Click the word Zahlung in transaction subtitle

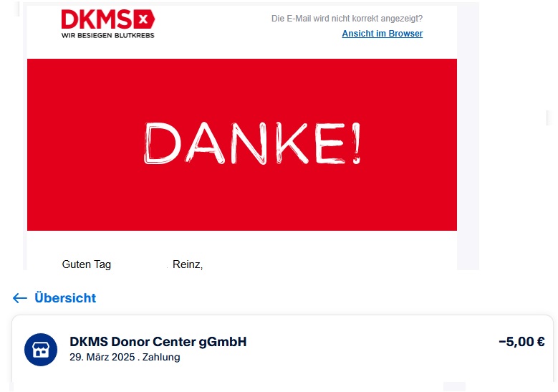point(161,357)
